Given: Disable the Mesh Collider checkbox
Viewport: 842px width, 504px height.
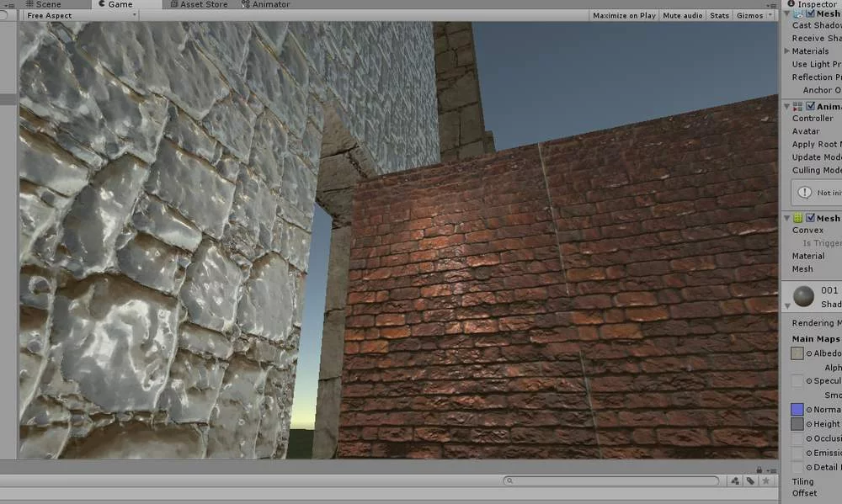Looking at the screenshot, I should [810, 218].
